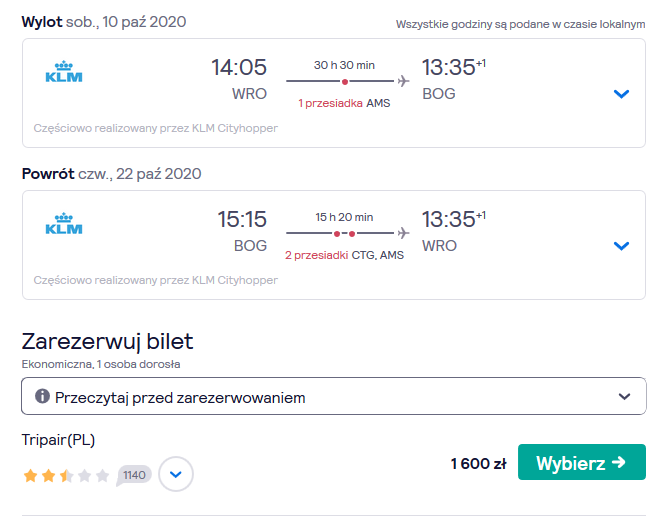Click the info icon beside Przeczytaj przed zarezerwowaniem
Screen dimensions: 664x518
42,396
